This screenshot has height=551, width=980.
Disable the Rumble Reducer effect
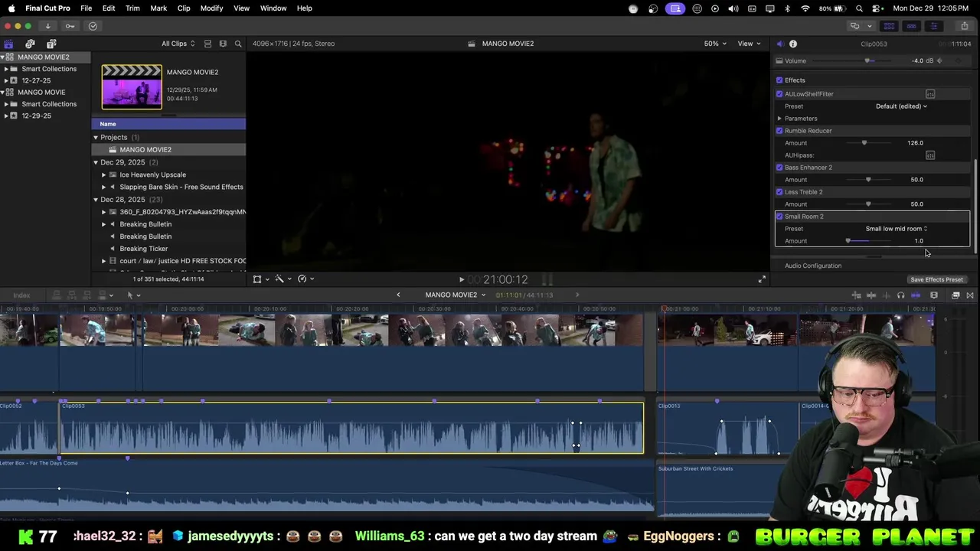[x=779, y=131]
